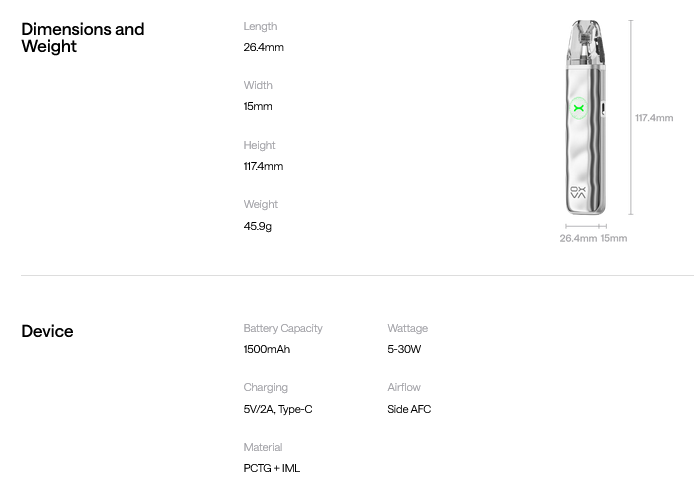Image resolution: width=695 pixels, height=489 pixels.
Task: Click the 1500mAh battery value
Action: 266,349
